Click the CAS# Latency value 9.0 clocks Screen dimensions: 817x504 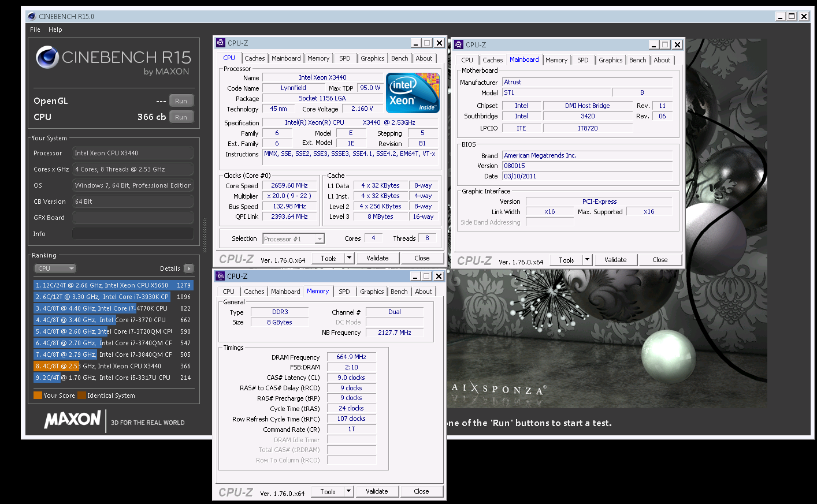click(351, 378)
